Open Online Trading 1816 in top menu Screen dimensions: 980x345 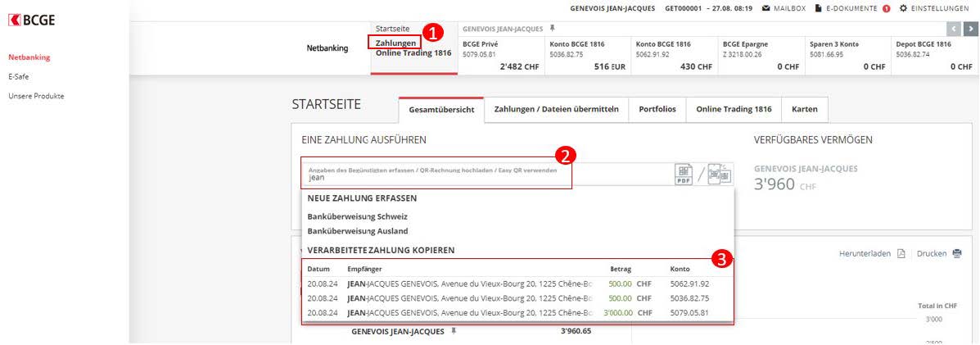tap(413, 53)
